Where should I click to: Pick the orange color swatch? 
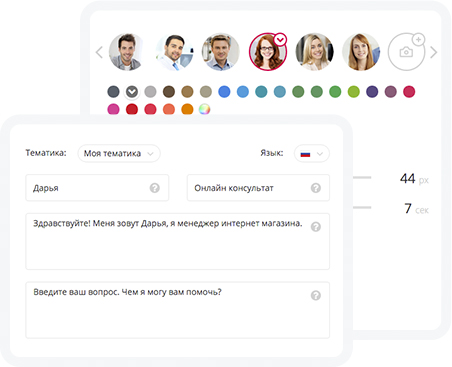pos(187,109)
